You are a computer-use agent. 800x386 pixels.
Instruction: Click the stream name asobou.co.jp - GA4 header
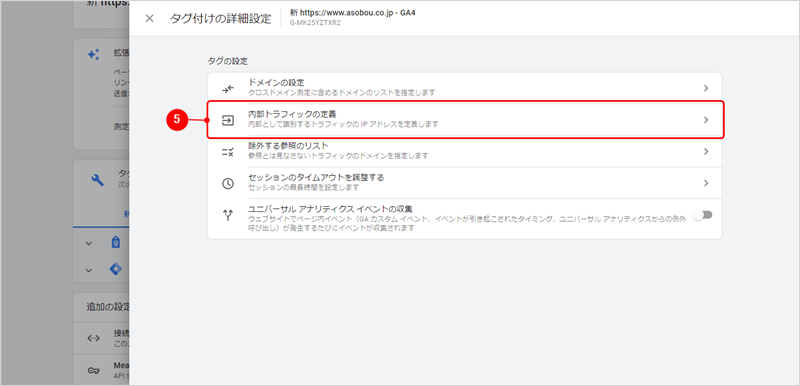pyautogui.click(x=353, y=13)
